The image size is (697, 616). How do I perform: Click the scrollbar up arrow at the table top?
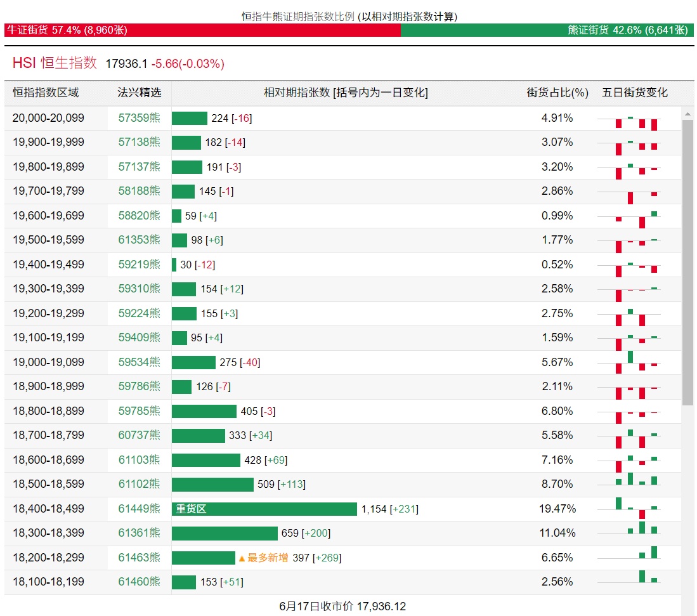tap(687, 114)
